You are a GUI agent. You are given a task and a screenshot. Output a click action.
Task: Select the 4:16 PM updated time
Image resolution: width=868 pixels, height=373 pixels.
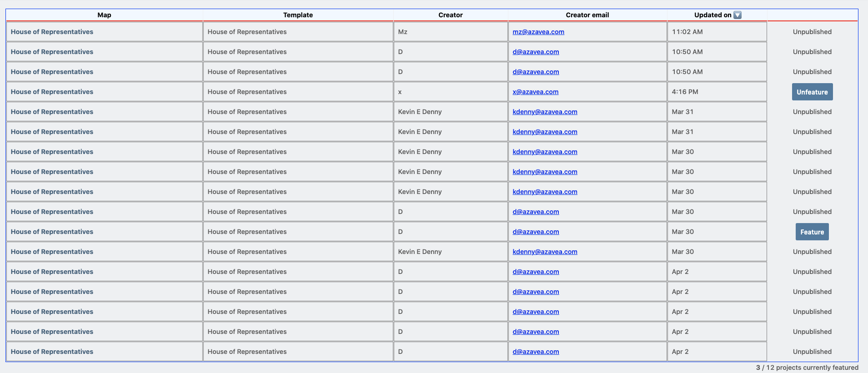pos(685,92)
